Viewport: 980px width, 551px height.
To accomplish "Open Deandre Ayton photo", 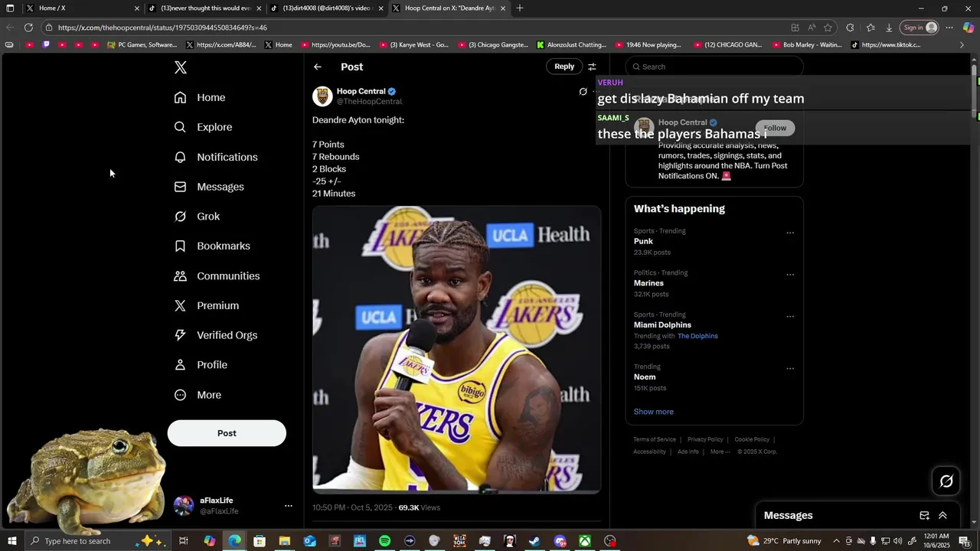I will (x=456, y=350).
